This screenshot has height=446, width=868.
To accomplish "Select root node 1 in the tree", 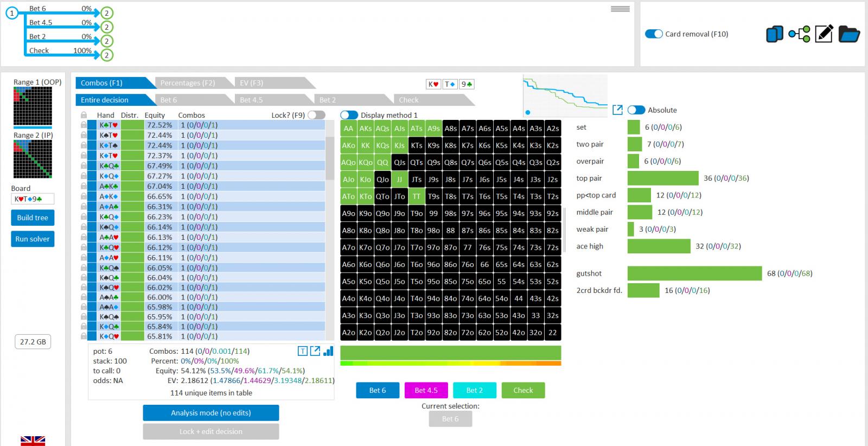I will point(11,13).
